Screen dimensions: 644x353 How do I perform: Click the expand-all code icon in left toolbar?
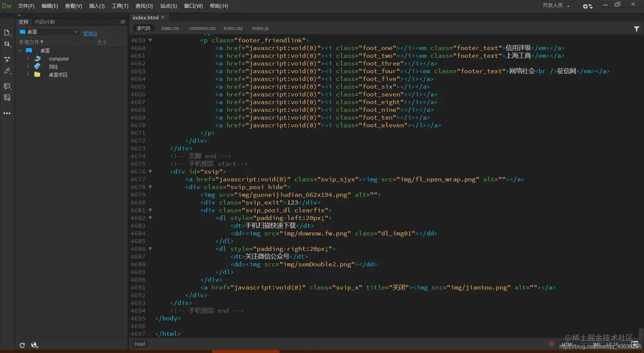point(7,59)
